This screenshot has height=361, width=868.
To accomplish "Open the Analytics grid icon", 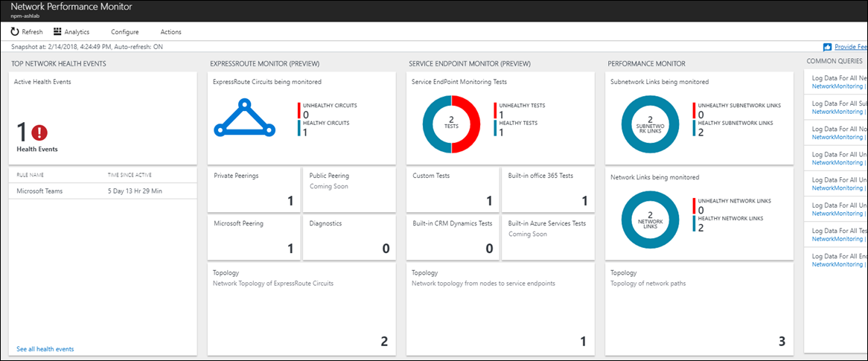I will (x=57, y=32).
